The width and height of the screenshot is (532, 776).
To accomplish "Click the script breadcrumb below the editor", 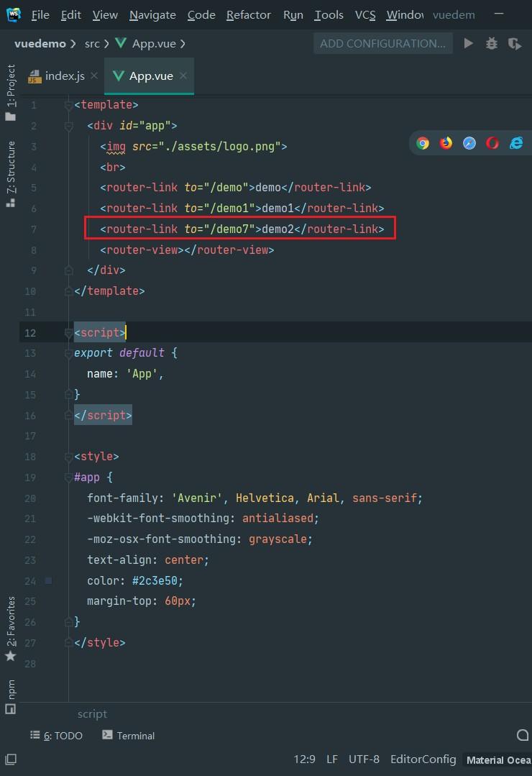I will (92, 713).
